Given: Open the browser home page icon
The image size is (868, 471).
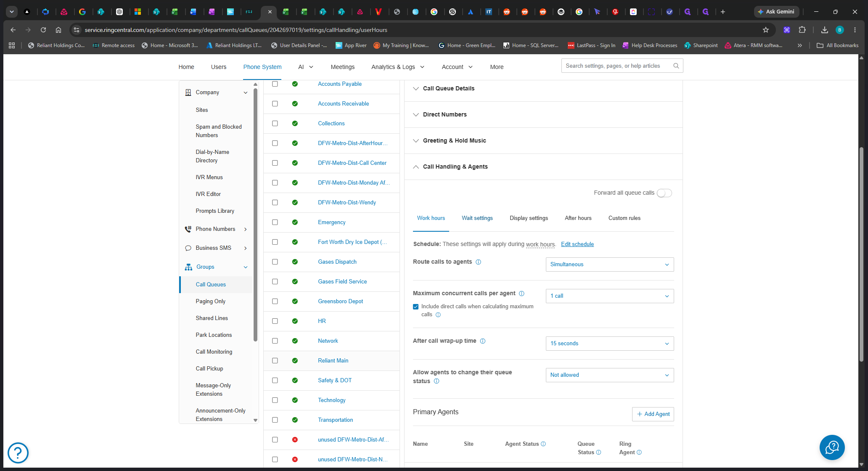Looking at the screenshot, I should point(58,30).
